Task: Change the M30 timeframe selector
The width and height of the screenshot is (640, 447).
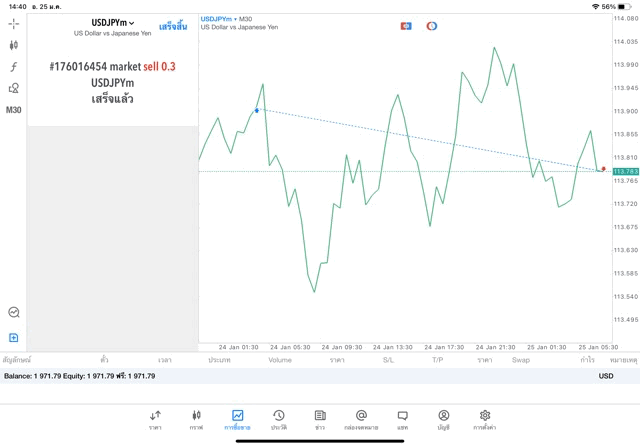Action: [x=14, y=110]
